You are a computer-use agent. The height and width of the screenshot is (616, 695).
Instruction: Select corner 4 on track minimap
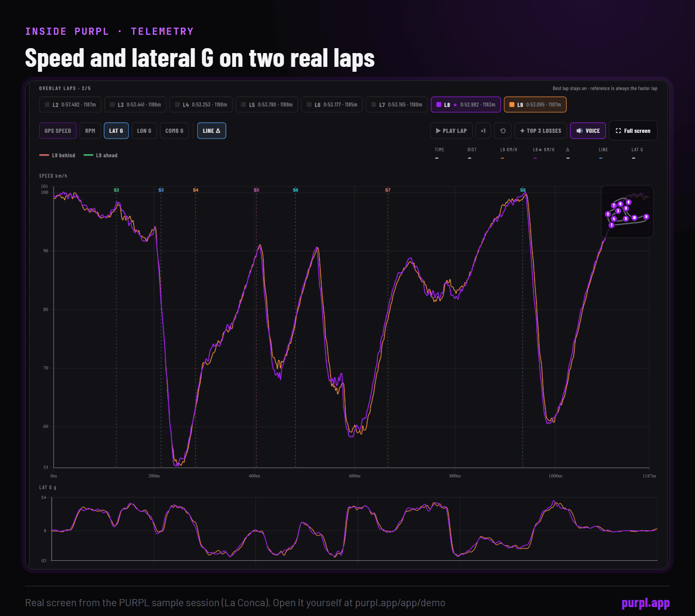click(x=614, y=219)
